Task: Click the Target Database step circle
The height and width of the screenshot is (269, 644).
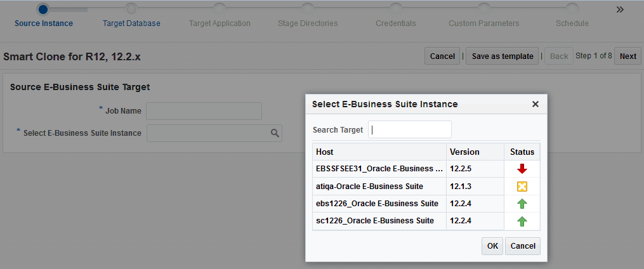Action: tap(131, 9)
